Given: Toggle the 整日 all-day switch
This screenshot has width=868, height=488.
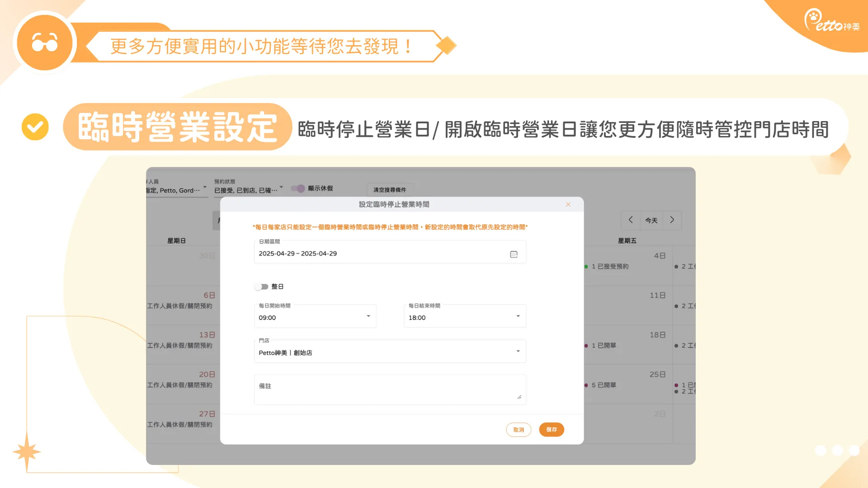Looking at the screenshot, I should pos(261,287).
